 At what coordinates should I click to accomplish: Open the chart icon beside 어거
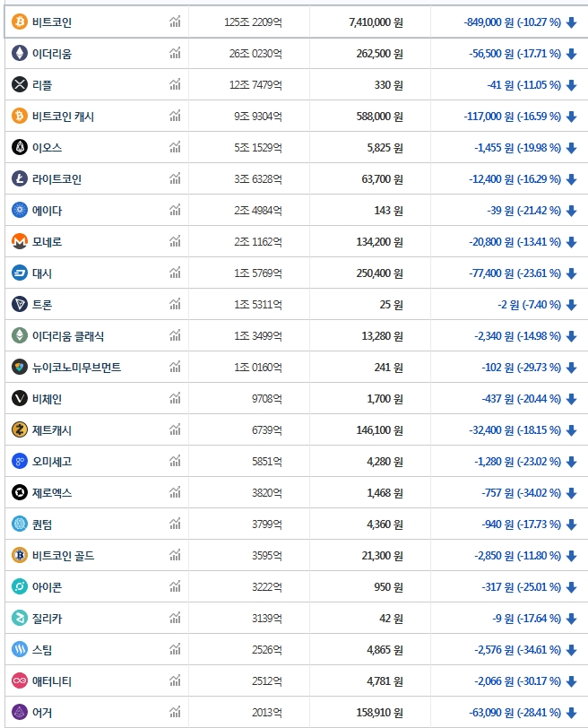[175, 712]
